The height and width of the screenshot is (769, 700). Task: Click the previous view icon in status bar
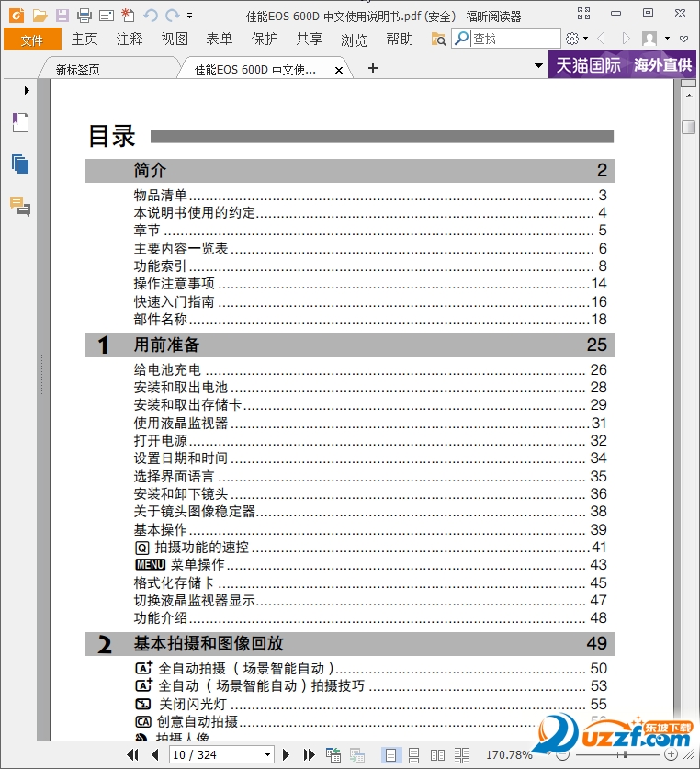(x=333, y=755)
